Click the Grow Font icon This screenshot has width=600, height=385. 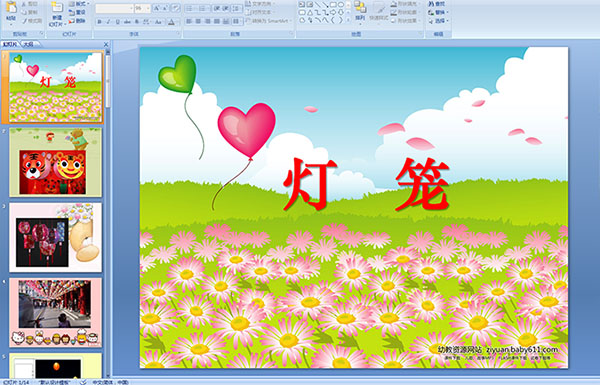[157, 8]
